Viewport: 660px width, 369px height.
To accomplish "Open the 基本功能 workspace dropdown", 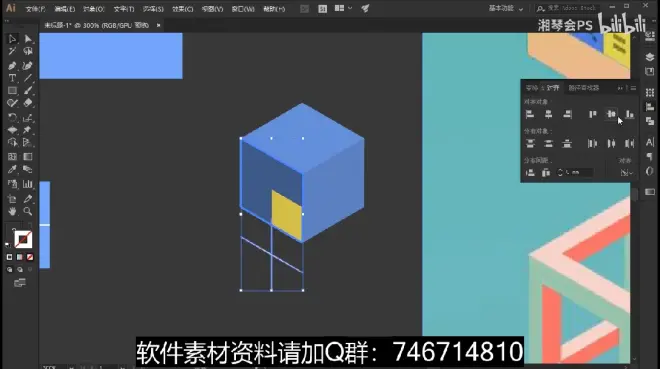I will coord(506,8).
